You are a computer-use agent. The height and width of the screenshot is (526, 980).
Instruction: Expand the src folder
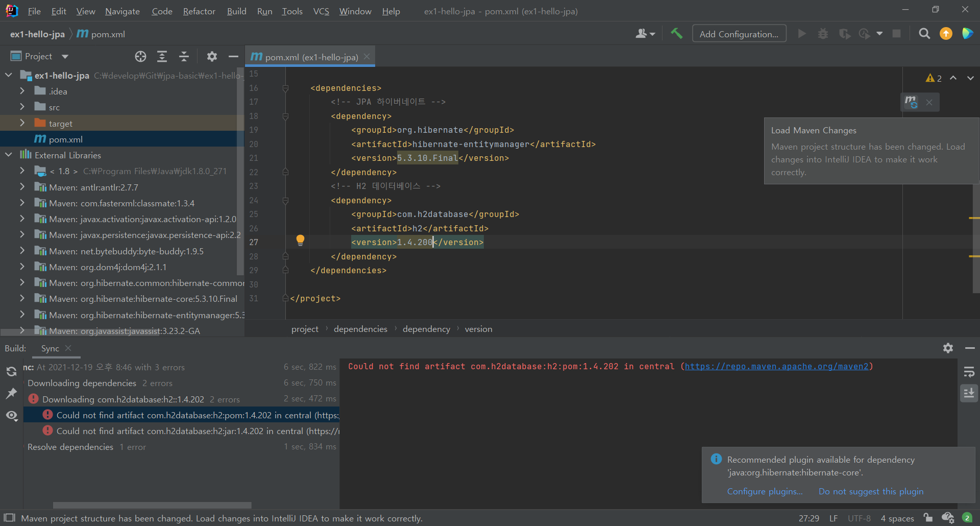tap(22, 107)
